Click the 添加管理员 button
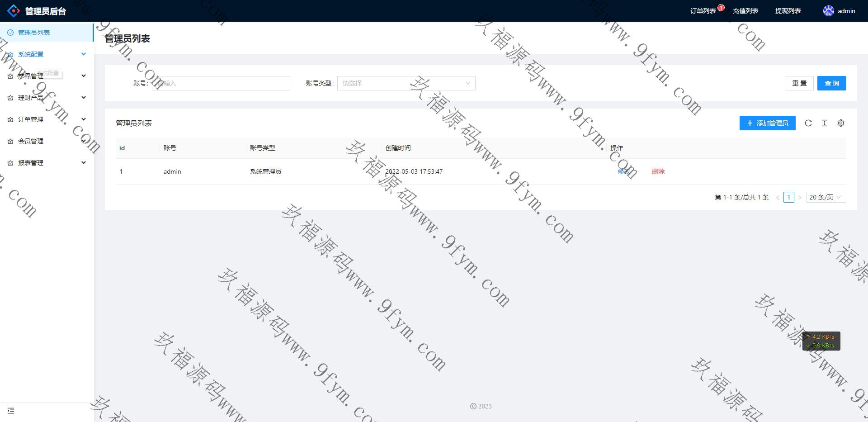Image resolution: width=868 pixels, height=422 pixels. (768, 123)
